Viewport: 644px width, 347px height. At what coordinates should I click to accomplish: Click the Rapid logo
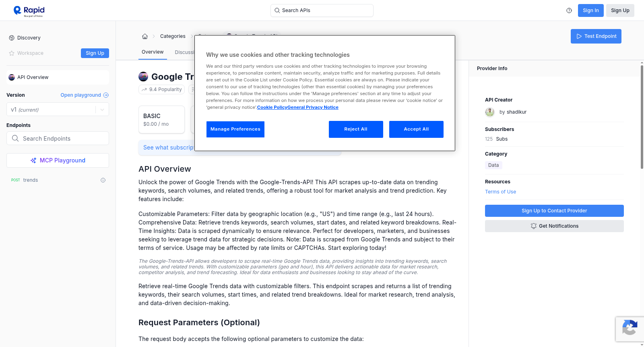(x=29, y=11)
